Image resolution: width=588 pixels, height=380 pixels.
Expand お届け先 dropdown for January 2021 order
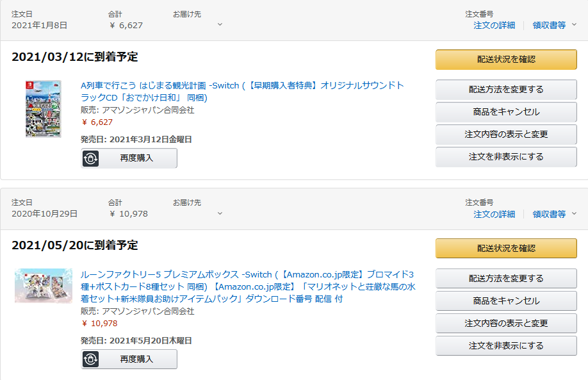[220, 25]
